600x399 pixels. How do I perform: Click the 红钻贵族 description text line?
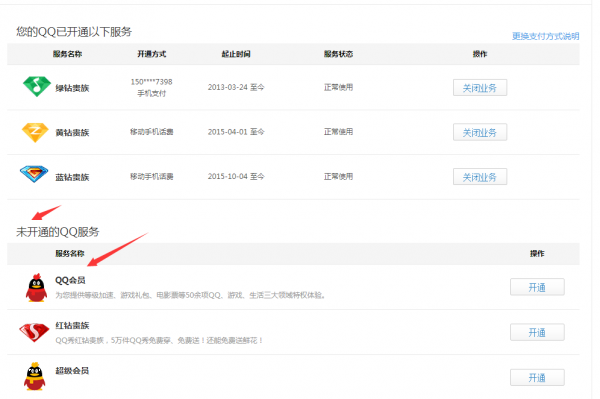coord(159,340)
